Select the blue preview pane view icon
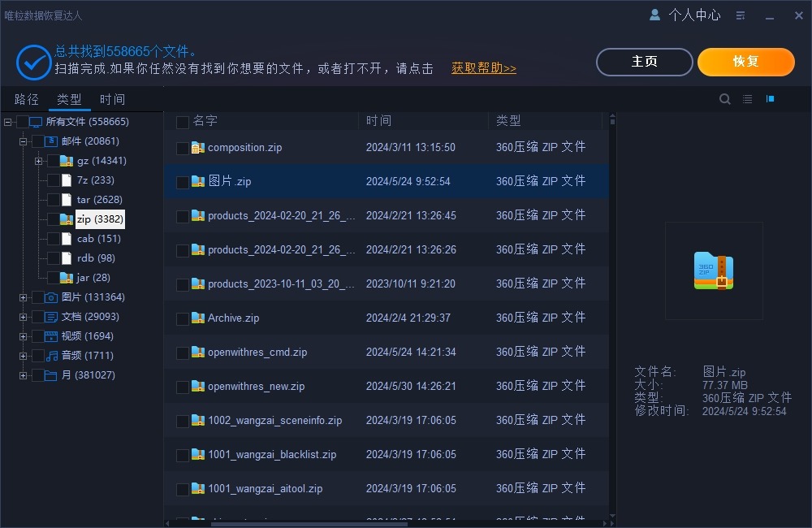This screenshot has height=528, width=812. click(770, 98)
